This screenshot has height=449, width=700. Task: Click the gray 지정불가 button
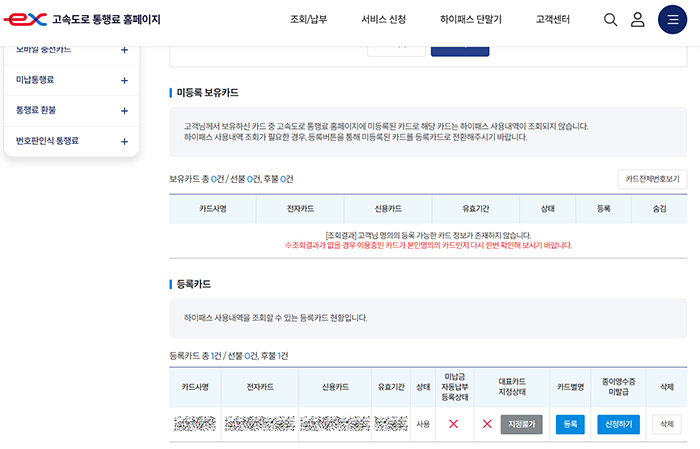521,424
